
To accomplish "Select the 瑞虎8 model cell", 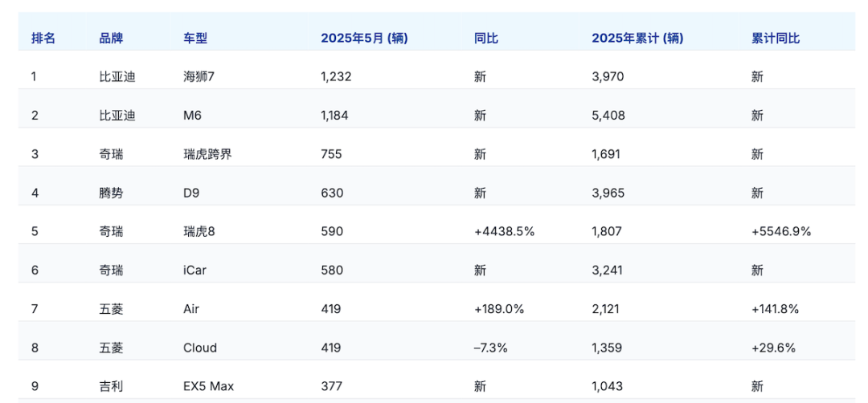I will [x=199, y=232].
